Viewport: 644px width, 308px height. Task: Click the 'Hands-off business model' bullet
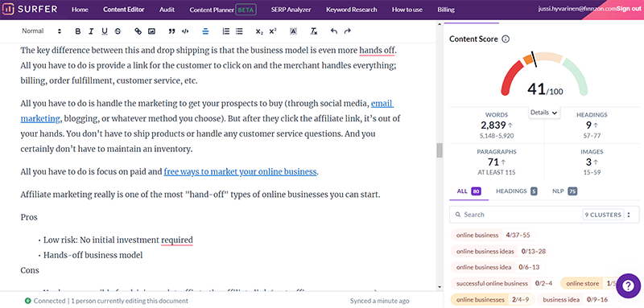coord(93,255)
